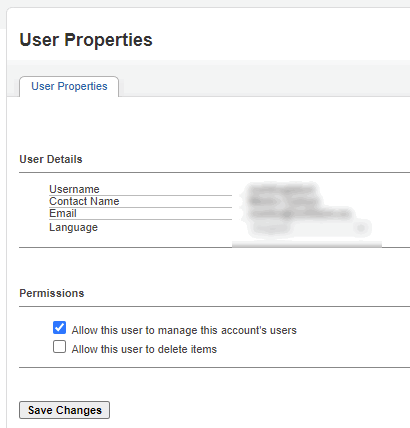Click the grey bar beneath the Language field
410x428 pixels.
pos(307,245)
